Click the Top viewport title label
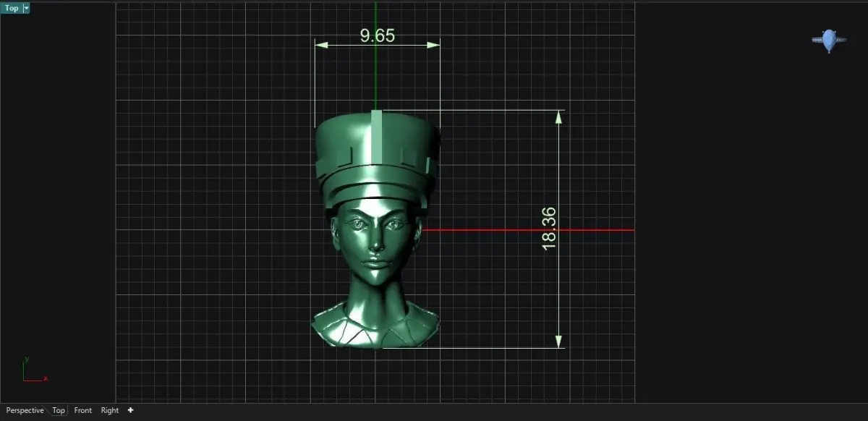 tap(12, 8)
